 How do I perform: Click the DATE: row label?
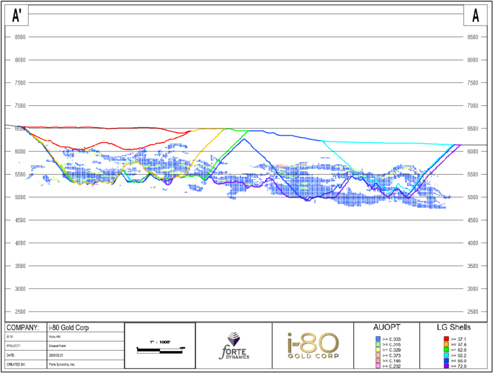[10, 355]
